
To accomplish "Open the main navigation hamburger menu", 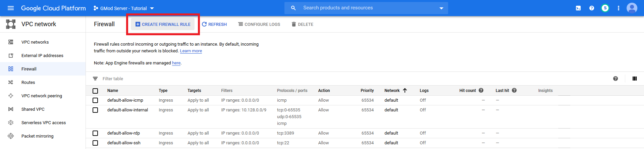I will coord(11,8).
